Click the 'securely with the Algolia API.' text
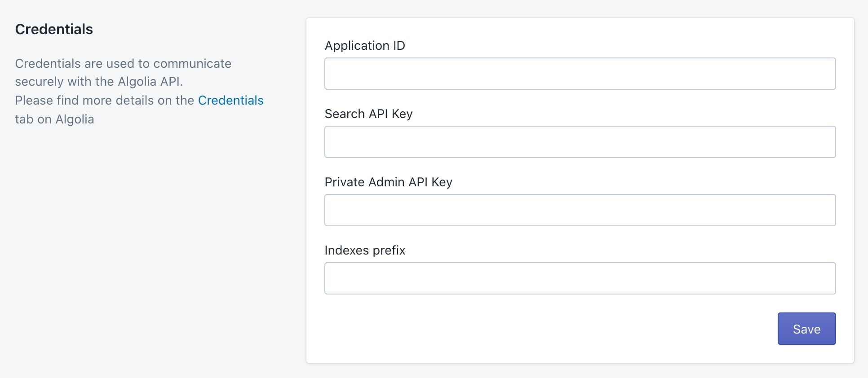Image resolution: width=868 pixels, height=378 pixels. pyautogui.click(x=99, y=82)
